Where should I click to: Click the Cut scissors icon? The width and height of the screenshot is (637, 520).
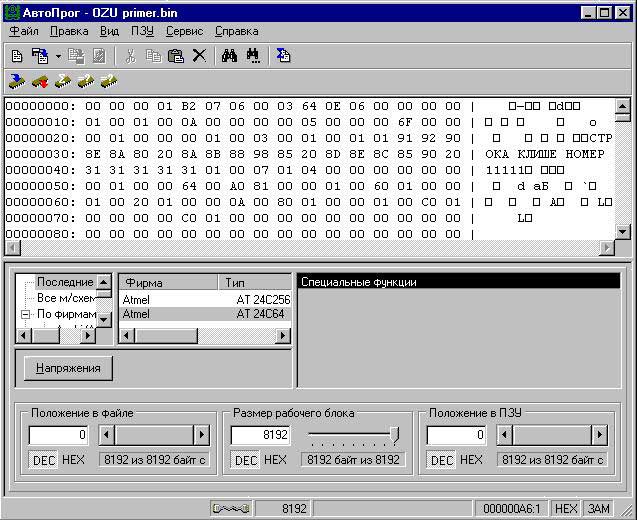tap(130, 56)
